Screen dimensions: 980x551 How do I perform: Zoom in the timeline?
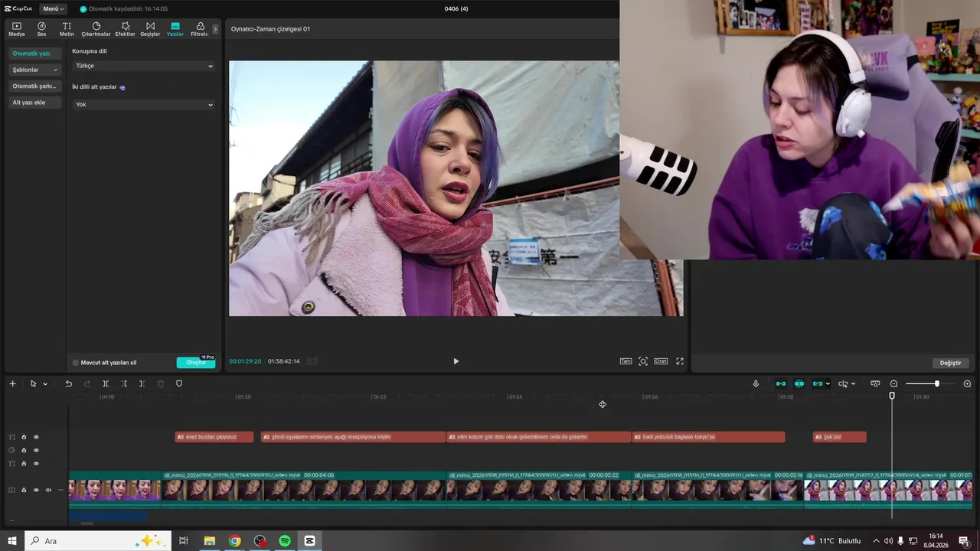[967, 383]
